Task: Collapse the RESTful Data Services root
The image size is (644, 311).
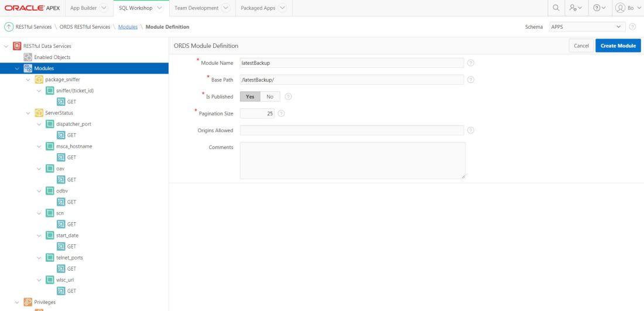Action: [x=6, y=46]
